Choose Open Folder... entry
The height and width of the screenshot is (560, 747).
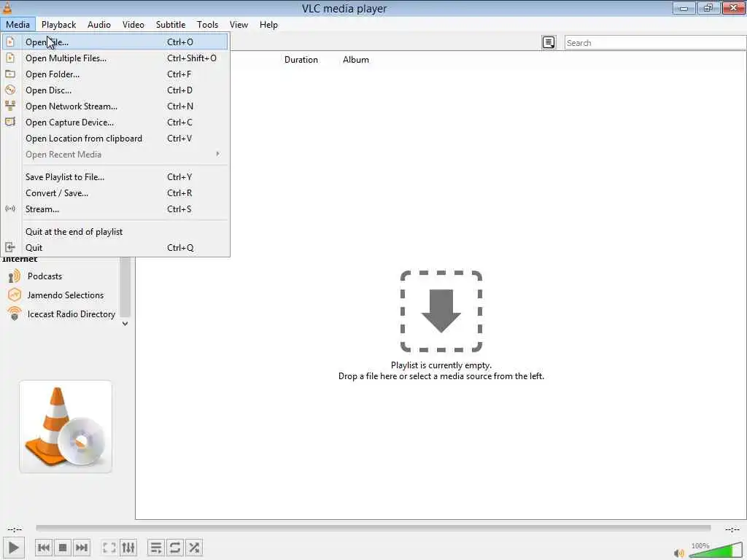click(x=115, y=74)
